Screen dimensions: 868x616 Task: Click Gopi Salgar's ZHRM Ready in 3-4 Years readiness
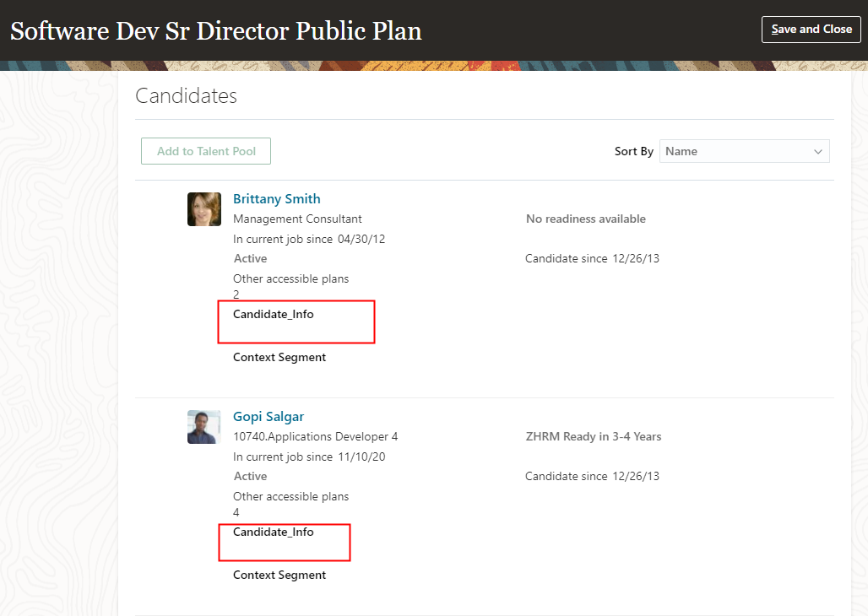tap(593, 436)
